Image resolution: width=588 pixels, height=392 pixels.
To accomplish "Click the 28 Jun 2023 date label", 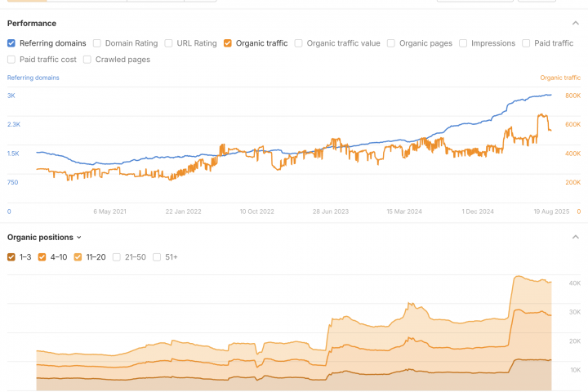I will (331, 212).
